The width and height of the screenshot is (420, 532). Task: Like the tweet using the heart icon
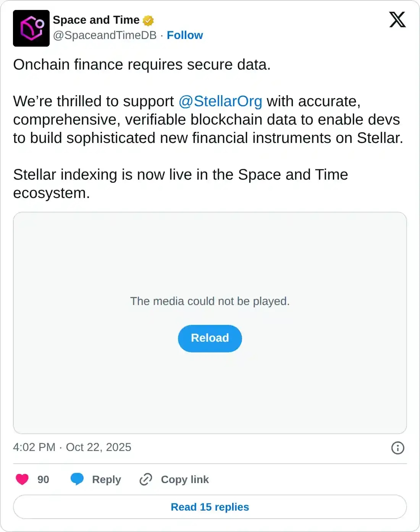(x=22, y=479)
